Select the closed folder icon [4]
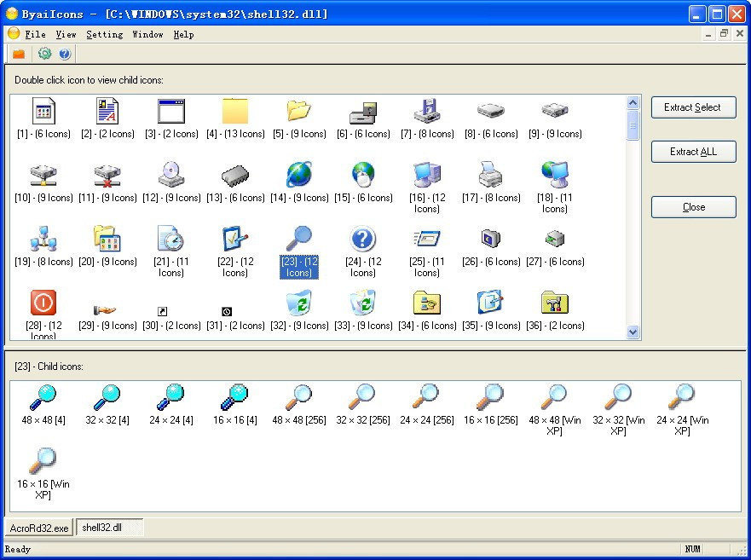This screenshot has height=560, width=751. (235, 111)
